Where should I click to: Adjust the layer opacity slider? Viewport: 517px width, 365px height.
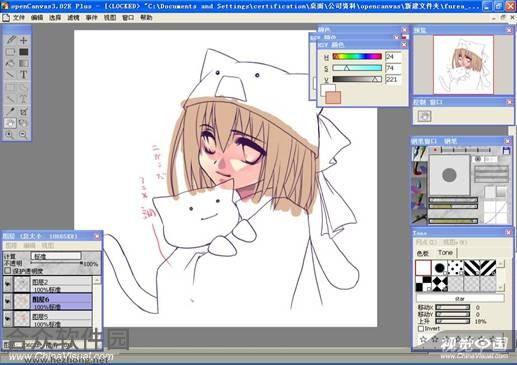[57, 263]
